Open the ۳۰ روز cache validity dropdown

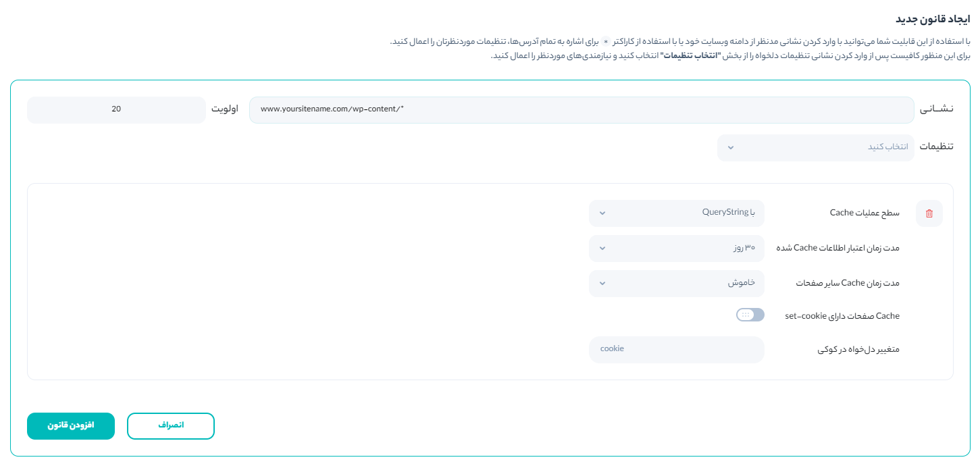click(676, 249)
